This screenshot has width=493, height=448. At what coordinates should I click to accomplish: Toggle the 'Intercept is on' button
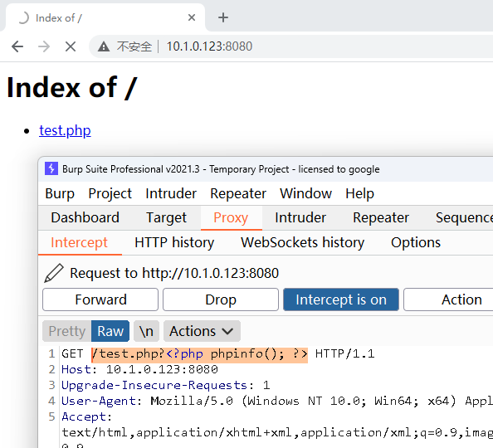tap(341, 299)
